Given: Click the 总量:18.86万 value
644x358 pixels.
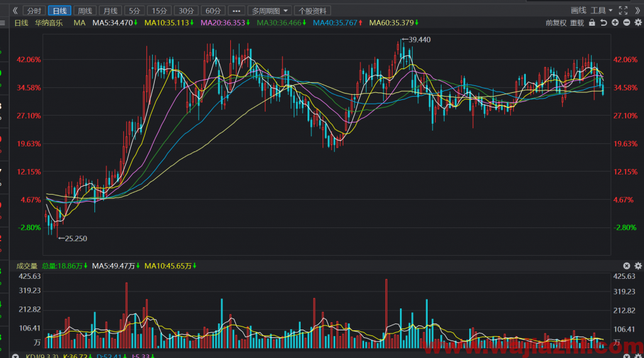Looking at the screenshot, I should click(65, 266).
